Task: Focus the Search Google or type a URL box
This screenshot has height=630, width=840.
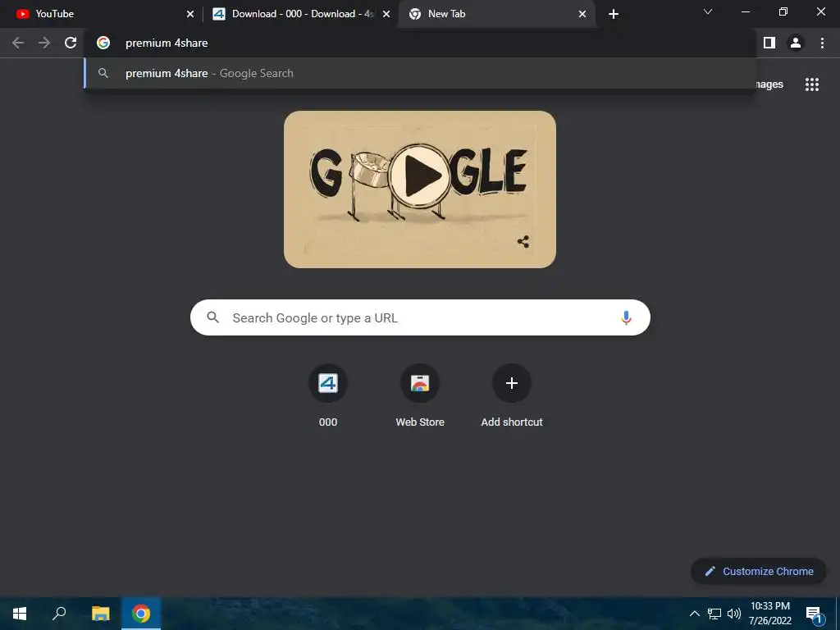Action: pyautogui.click(x=420, y=317)
